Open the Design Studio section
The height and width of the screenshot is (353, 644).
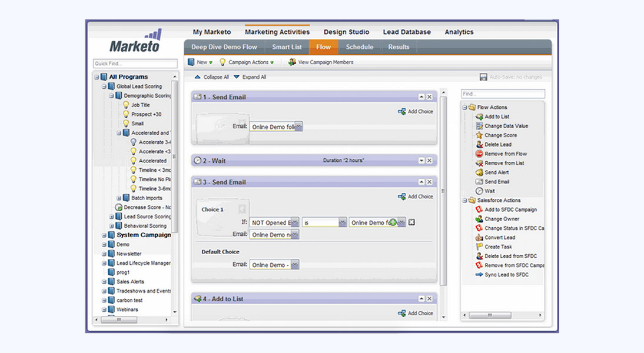coord(346,32)
